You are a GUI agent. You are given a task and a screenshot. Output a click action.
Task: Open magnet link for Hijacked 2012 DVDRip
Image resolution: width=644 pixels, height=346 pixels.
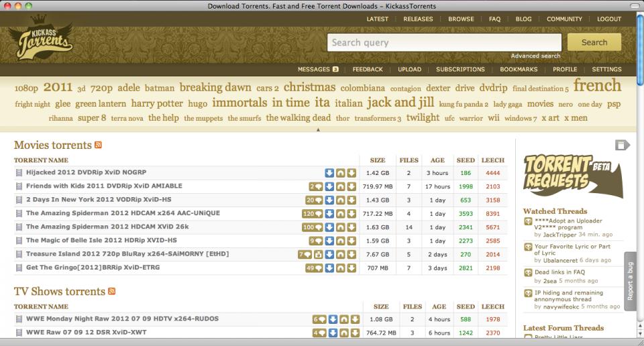pyautogui.click(x=341, y=173)
